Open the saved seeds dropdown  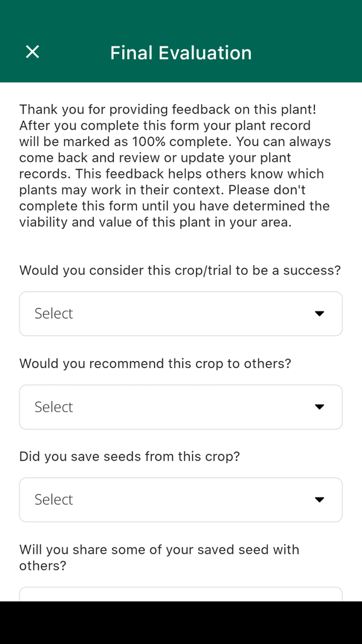180,499
